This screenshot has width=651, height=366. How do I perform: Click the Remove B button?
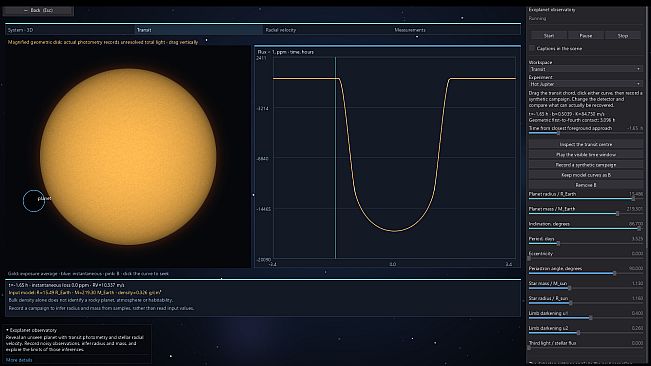point(585,185)
